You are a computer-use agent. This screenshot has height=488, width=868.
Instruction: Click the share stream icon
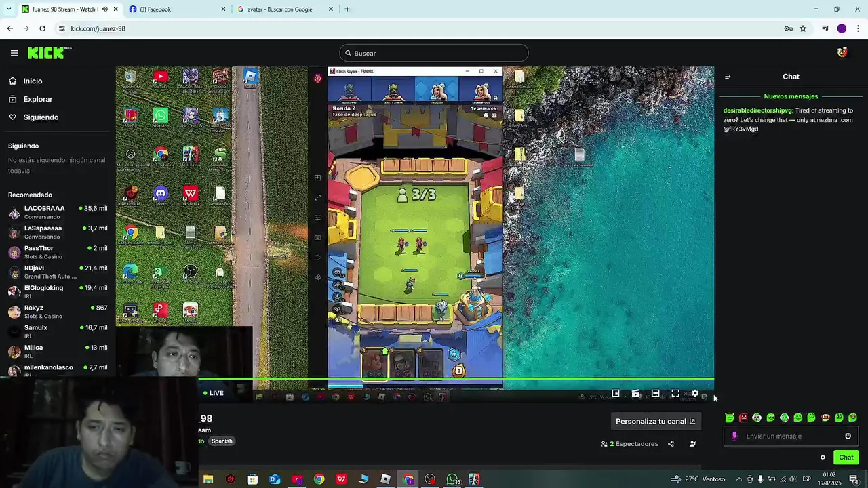point(671,444)
